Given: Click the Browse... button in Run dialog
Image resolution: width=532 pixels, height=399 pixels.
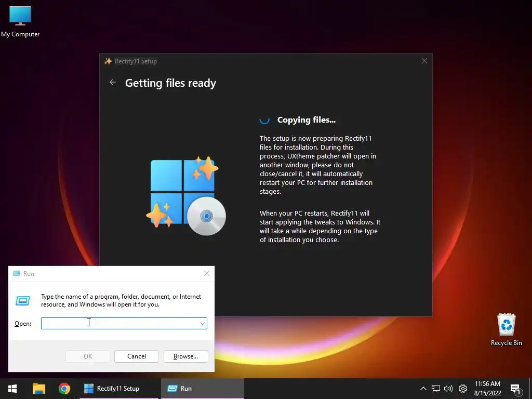Looking at the screenshot, I should tap(185, 356).
